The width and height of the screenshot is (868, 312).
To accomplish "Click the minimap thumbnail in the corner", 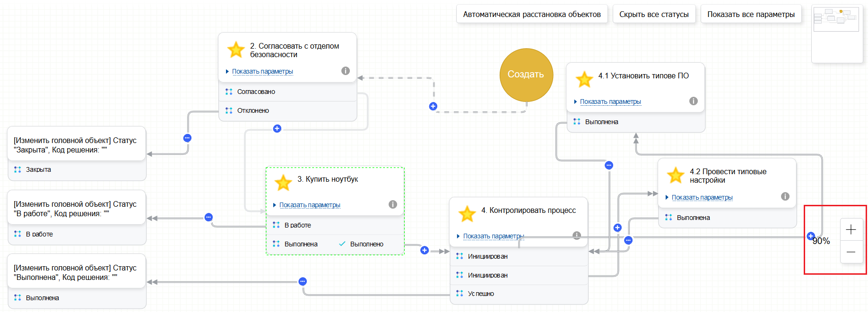I will [836, 20].
